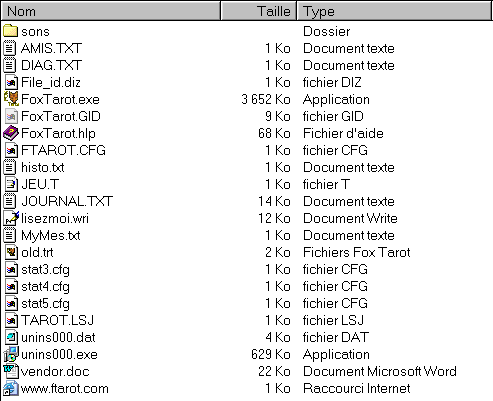Click the www.ftarot.com Internet shortcut icon
This screenshot has width=493, height=401.
point(11,388)
